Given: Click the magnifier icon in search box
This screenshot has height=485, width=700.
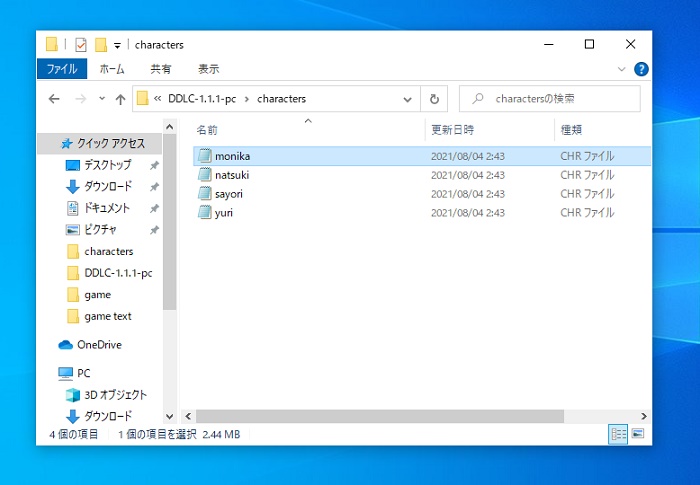Looking at the screenshot, I should tap(478, 98).
